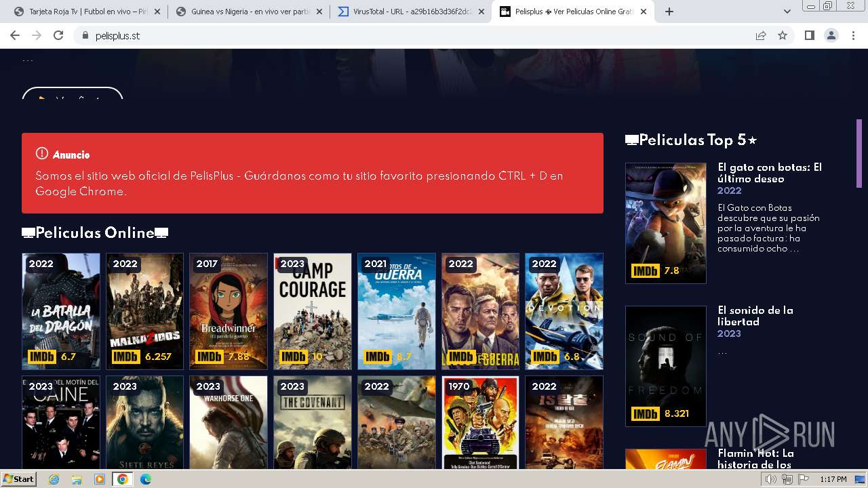
Task: Click the lock icon beside pelisplus.st
Action: (x=85, y=35)
